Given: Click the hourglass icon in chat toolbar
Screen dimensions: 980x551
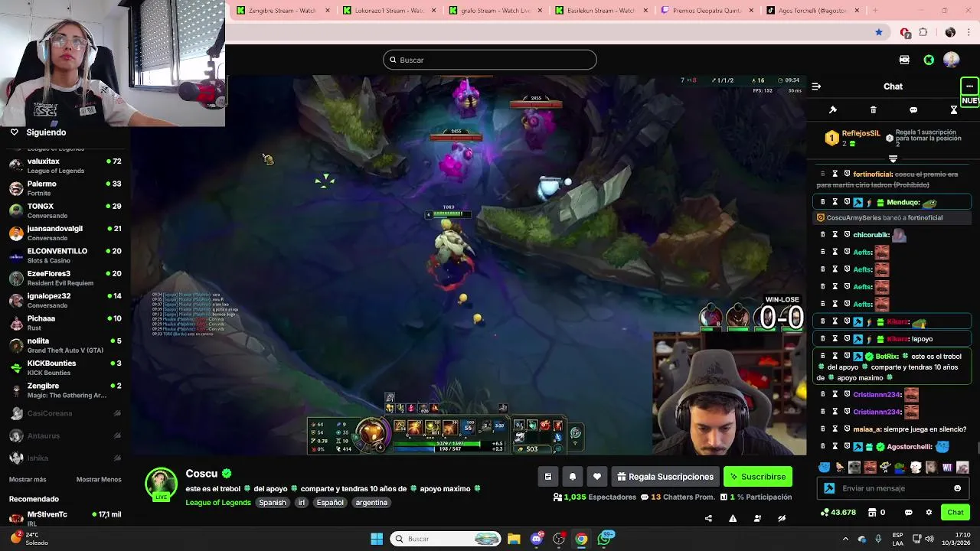Looking at the screenshot, I should point(954,110).
